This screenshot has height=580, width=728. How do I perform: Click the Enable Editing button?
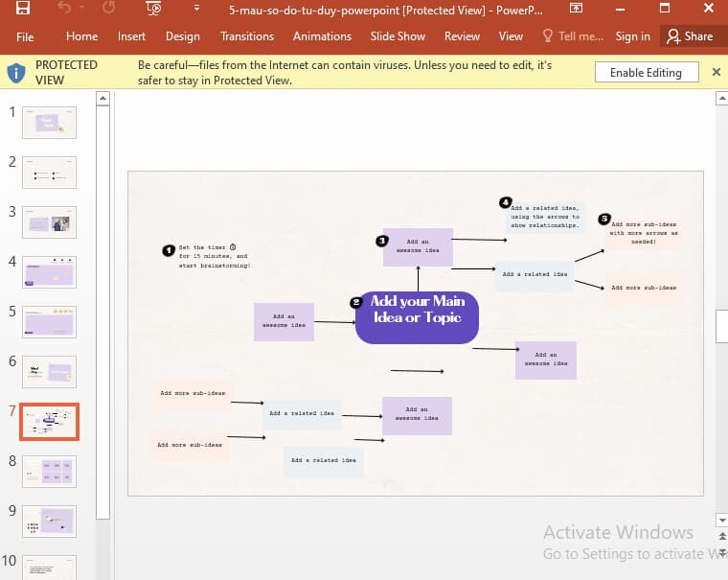[x=647, y=73]
